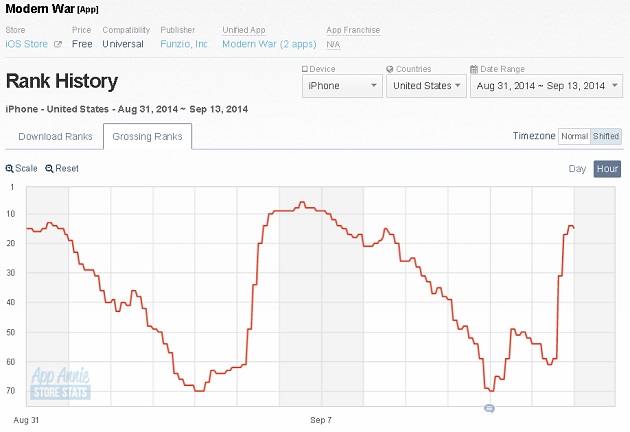
Task: Click the calendar icon beside Date Range
Action: click(x=474, y=69)
